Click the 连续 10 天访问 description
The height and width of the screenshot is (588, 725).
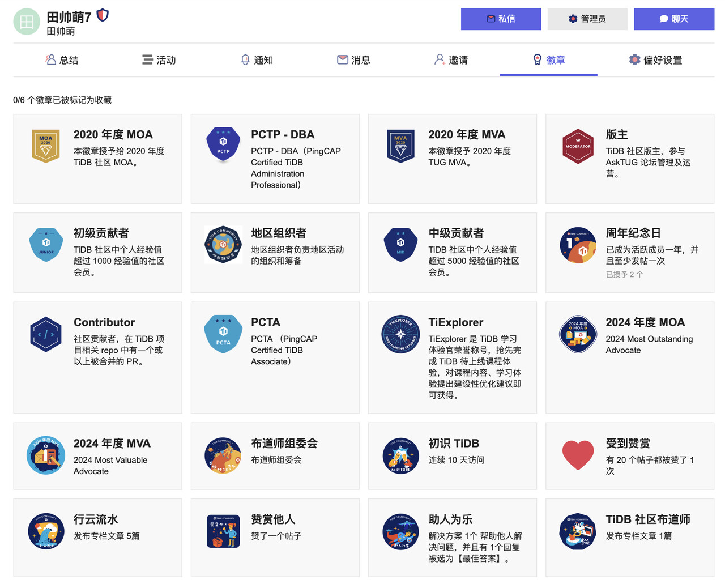(457, 460)
